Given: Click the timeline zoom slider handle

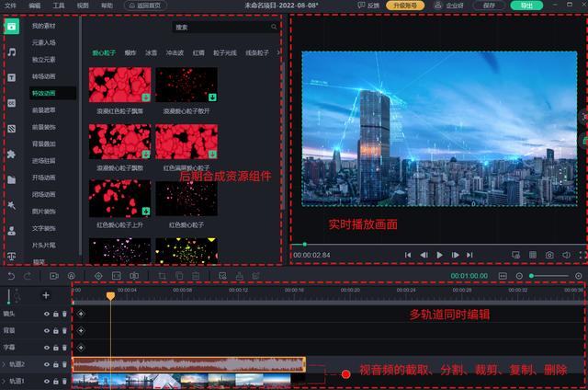Looking at the screenshot, I should (x=531, y=276).
